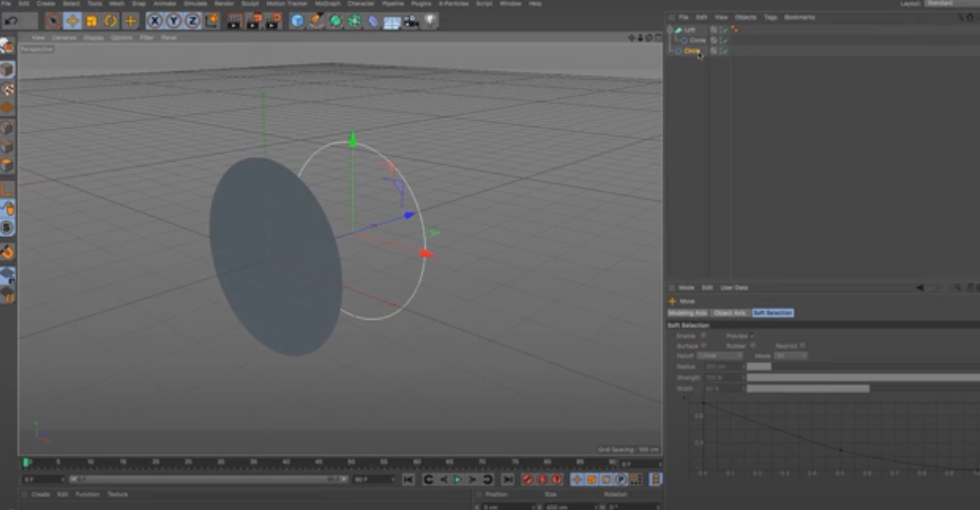The width and height of the screenshot is (980, 510).
Task: Select the Loft object in hierarchy
Action: 689,30
